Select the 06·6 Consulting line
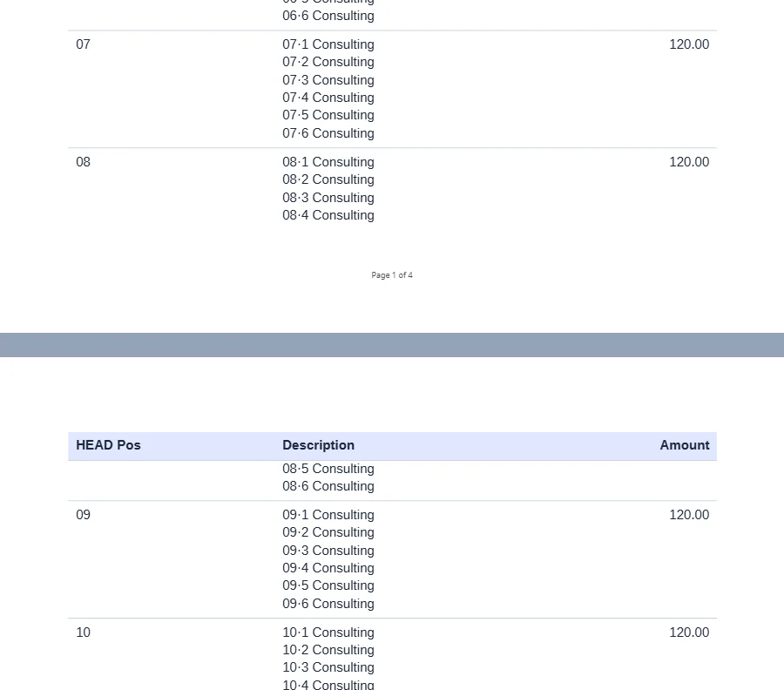The height and width of the screenshot is (690, 784). coord(328,16)
